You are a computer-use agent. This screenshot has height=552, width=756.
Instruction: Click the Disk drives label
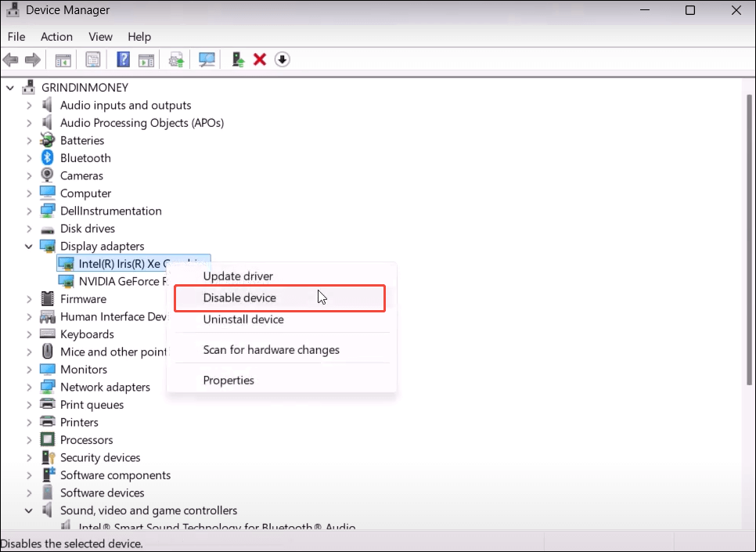pyautogui.click(x=88, y=229)
